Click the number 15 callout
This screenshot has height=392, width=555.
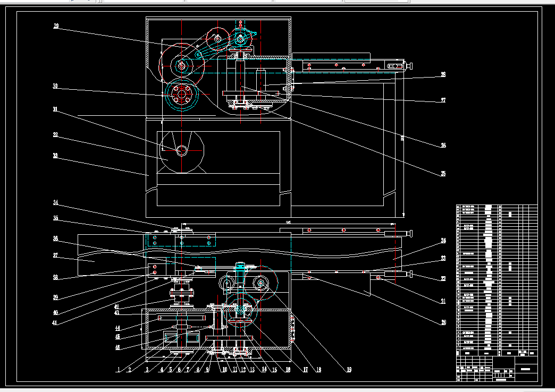tap(274, 370)
